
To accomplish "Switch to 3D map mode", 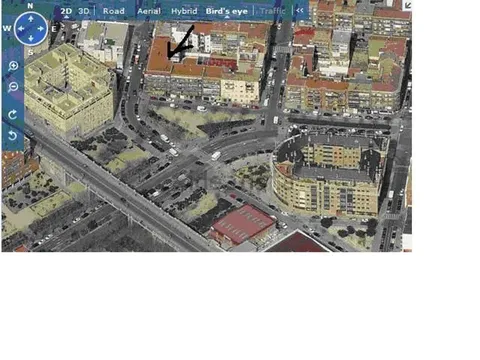I will 84,11.
